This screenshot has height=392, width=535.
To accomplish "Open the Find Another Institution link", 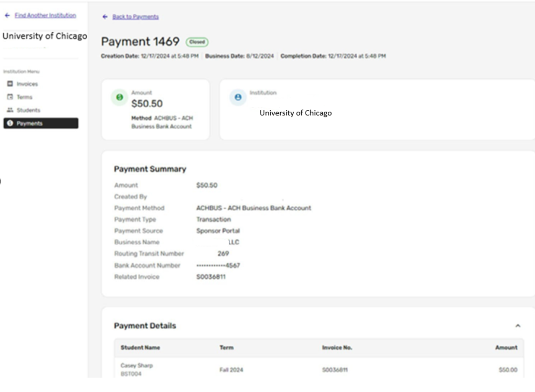I will [45, 15].
